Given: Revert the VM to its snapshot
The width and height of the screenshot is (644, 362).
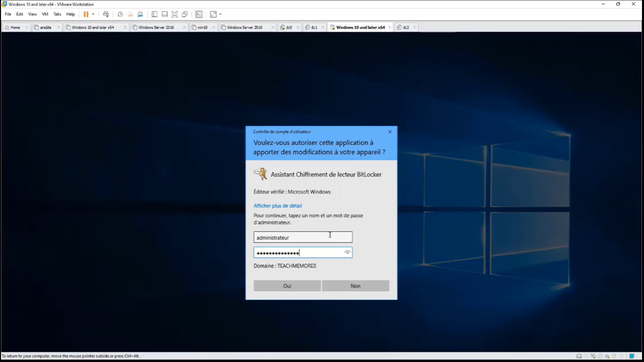Looking at the screenshot, I should coord(130,14).
